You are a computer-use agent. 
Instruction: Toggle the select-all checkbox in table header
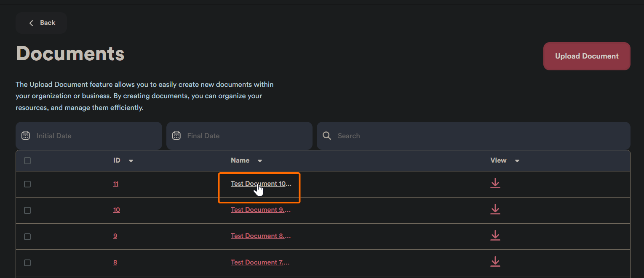27,160
